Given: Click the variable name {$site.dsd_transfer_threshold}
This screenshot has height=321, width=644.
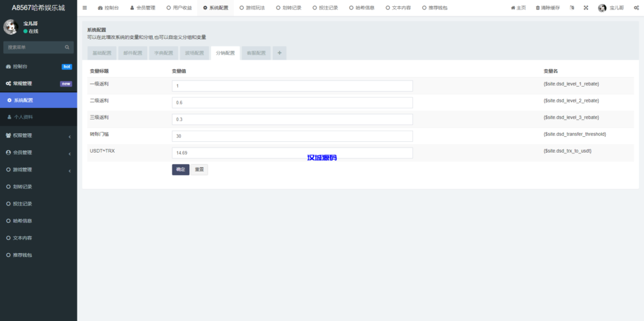Looking at the screenshot, I should 575,134.
